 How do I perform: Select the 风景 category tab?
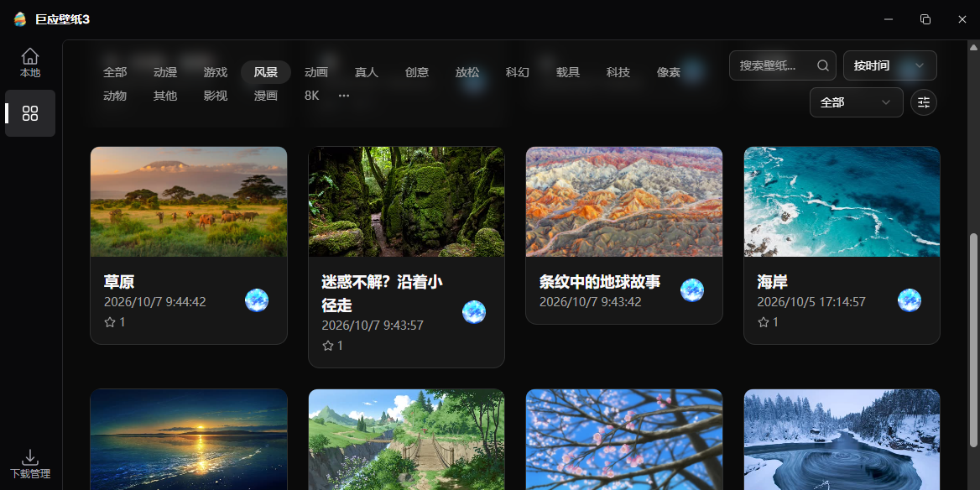pyautogui.click(x=266, y=72)
